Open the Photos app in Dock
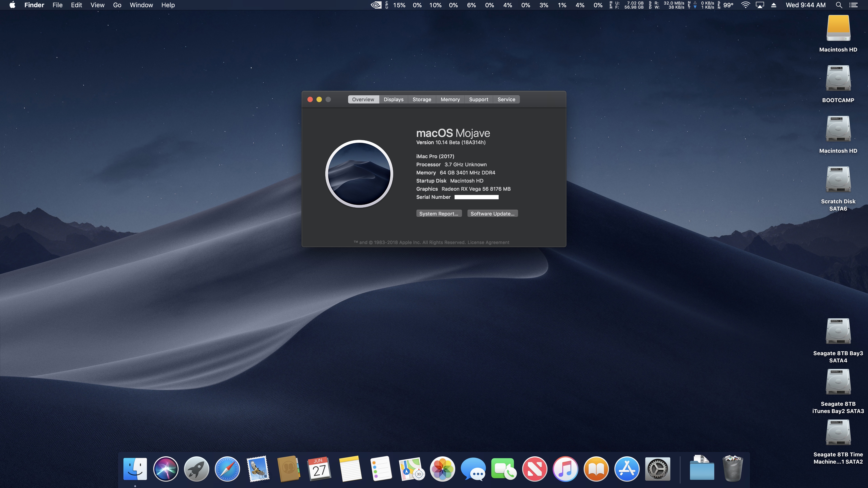 coord(442,469)
